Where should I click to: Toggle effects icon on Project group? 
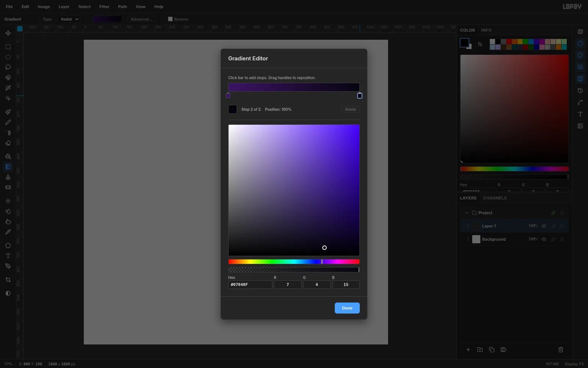553,213
